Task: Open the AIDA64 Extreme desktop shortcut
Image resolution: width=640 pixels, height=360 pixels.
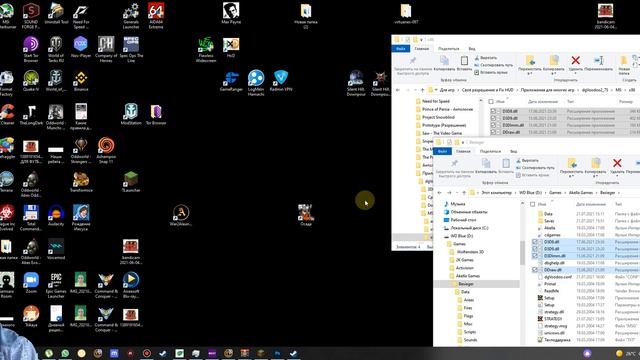Action: click(x=156, y=16)
